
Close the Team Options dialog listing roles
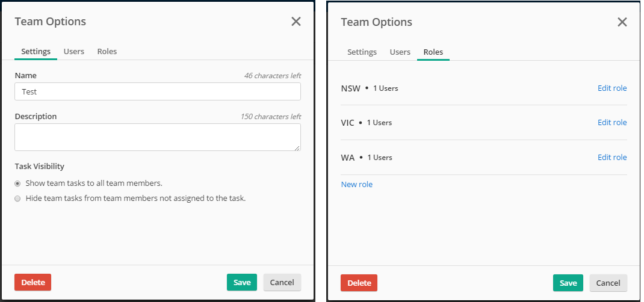tap(622, 22)
